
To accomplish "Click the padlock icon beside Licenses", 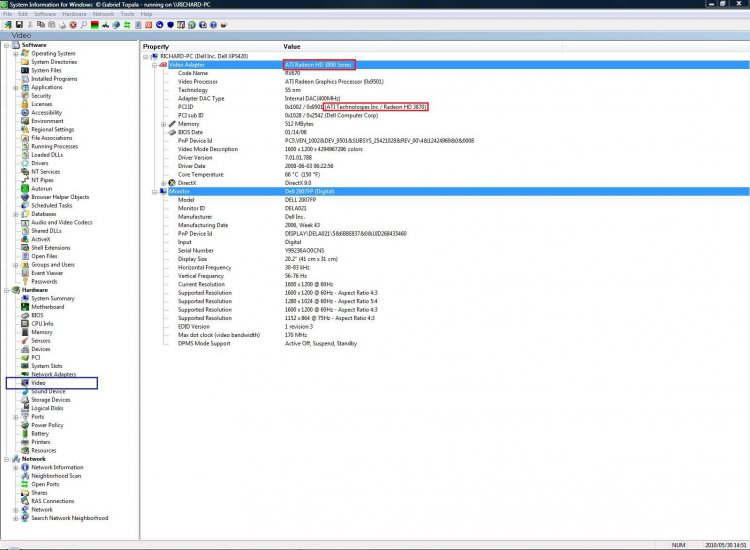I will [x=25, y=104].
